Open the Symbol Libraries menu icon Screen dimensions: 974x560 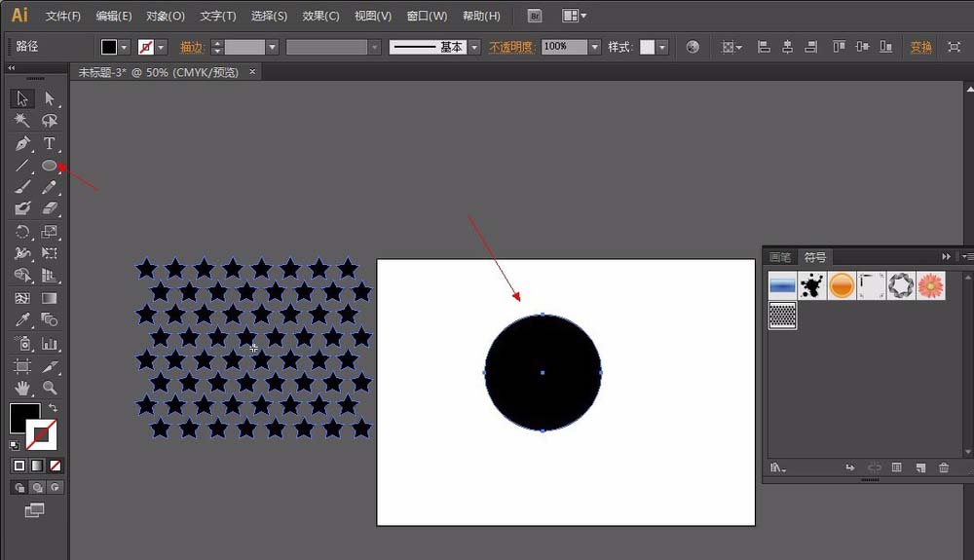(x=778, y=468)
